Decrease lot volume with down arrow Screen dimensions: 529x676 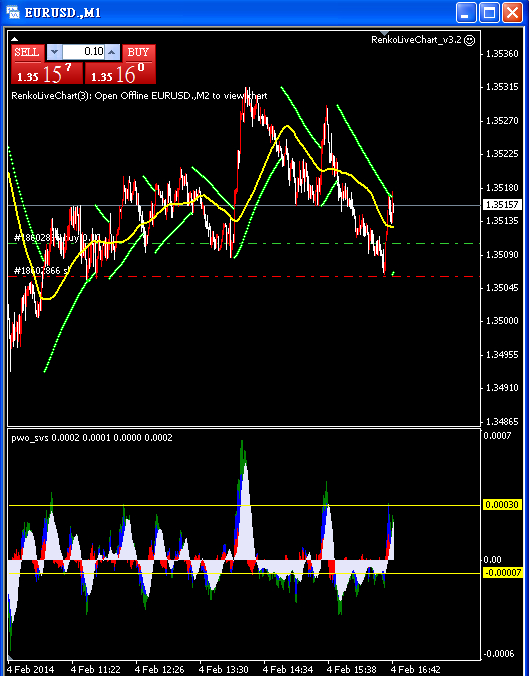click(x=54, y=52)
